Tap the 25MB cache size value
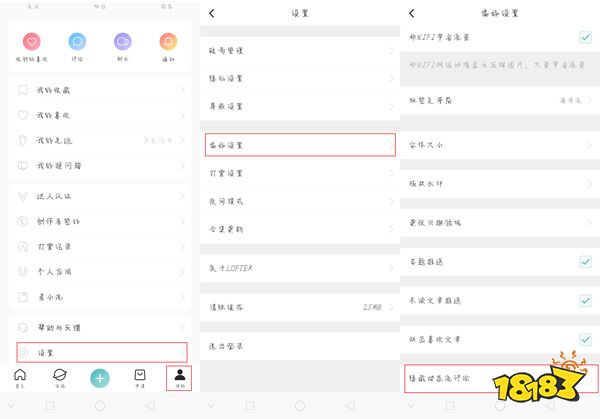Image resolution: width=600 pixels, height=419 pixels. click(x=372, y=307)
